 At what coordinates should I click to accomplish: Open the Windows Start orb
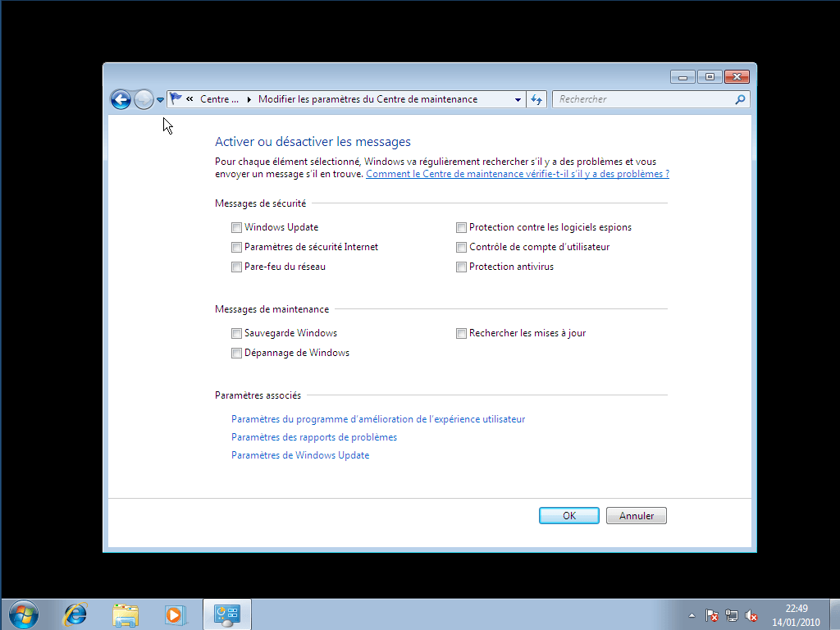[x=24, y=614]
